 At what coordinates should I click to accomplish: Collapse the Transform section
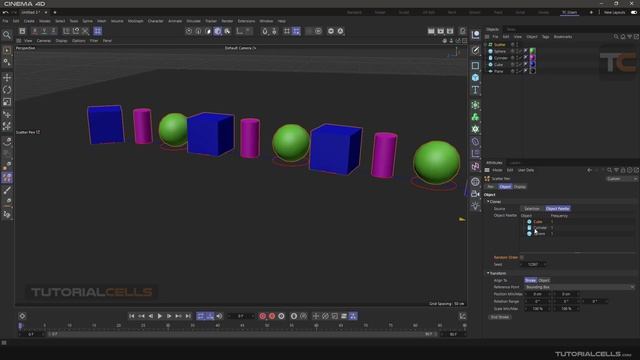[488, 273]
